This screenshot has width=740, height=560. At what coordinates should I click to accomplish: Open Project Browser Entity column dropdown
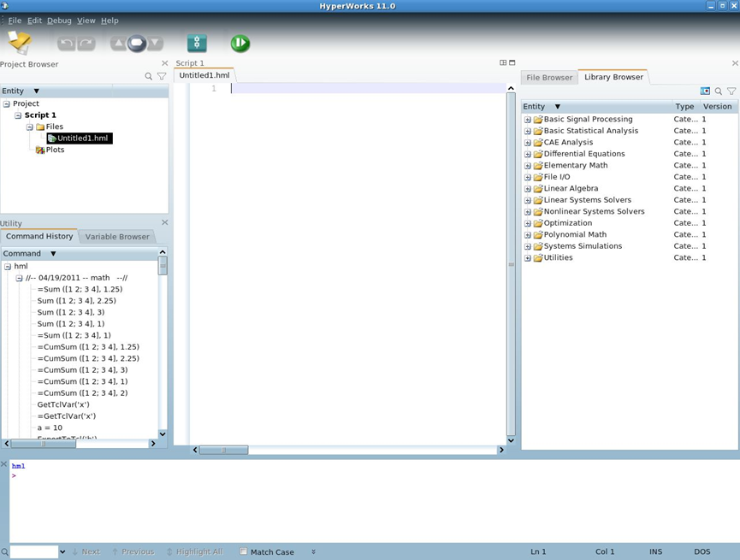coord(36,91)
